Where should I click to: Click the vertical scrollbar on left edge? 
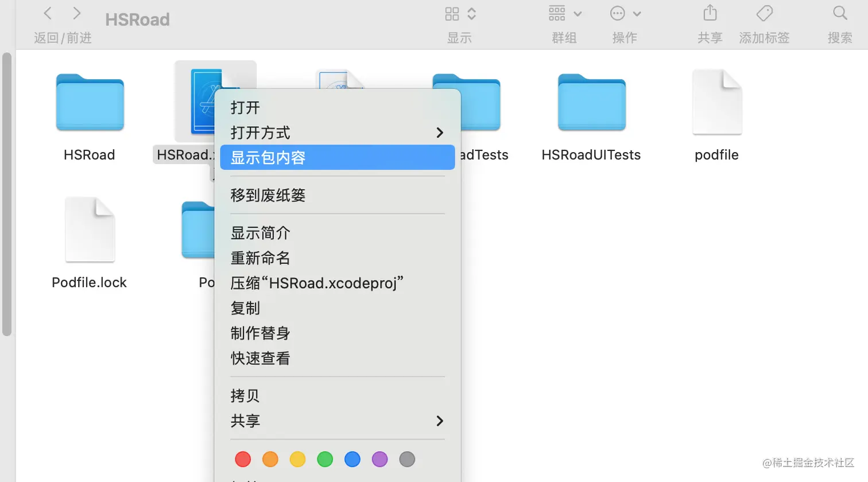tap(7, 194)
